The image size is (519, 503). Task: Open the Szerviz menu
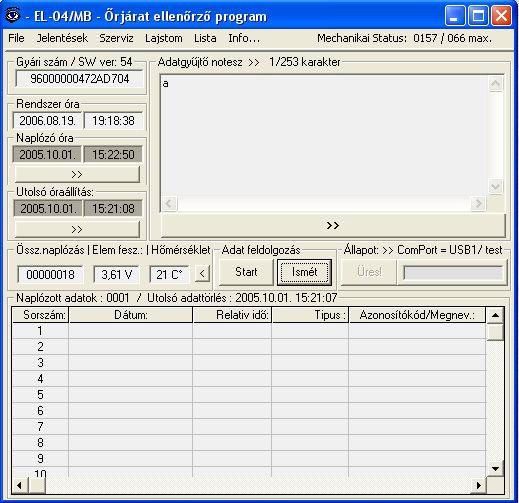point(116,38)
